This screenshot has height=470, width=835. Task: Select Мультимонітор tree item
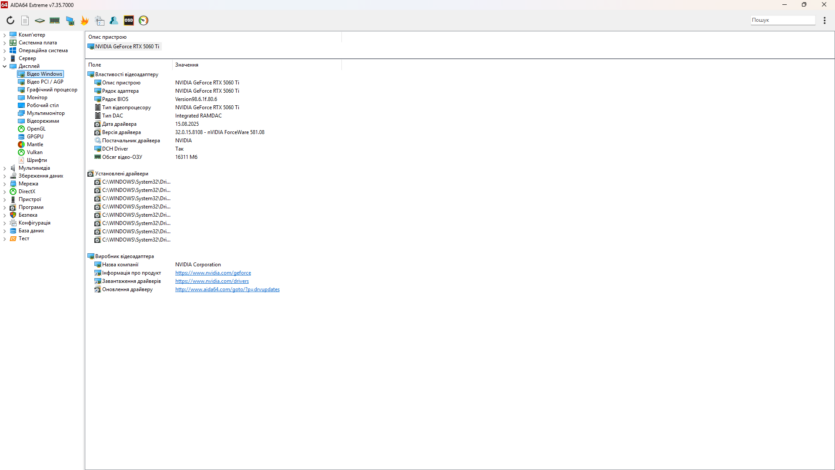tap(45, 113)
